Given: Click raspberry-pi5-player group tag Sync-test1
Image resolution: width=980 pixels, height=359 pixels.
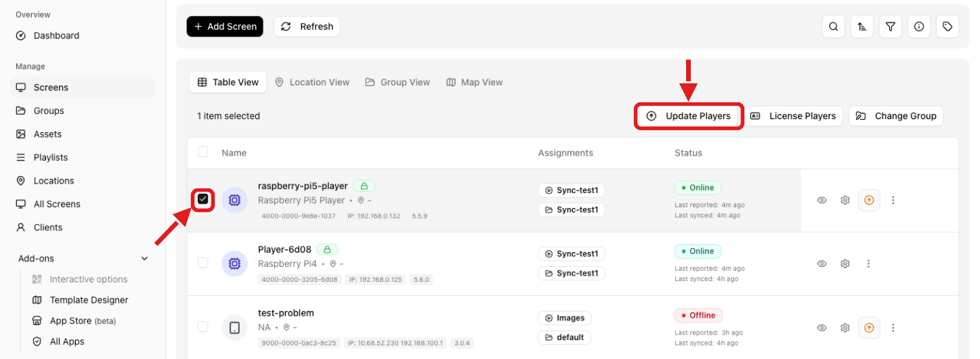Looking at the screenshot, I should pyautogui.click(x=572, y=209).
